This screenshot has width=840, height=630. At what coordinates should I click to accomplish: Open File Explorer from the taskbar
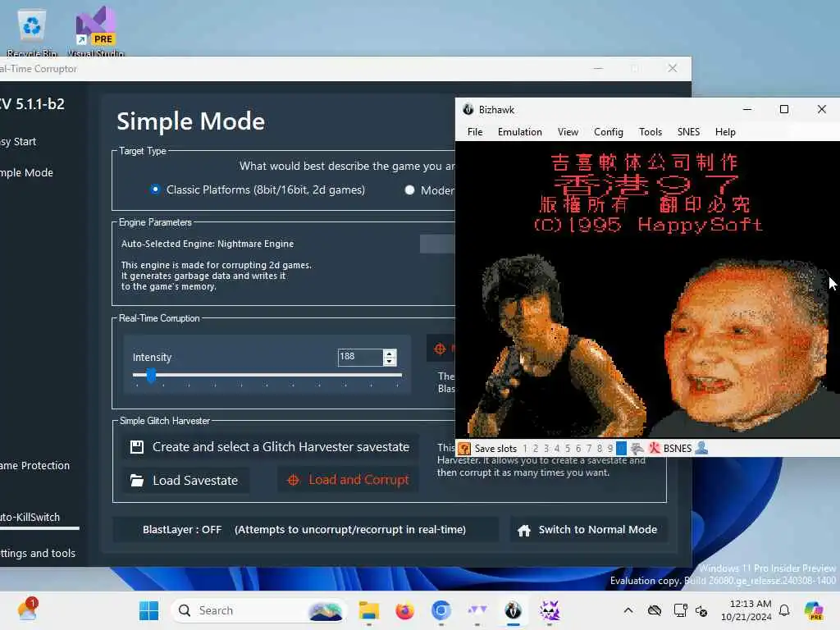(368, 610)
